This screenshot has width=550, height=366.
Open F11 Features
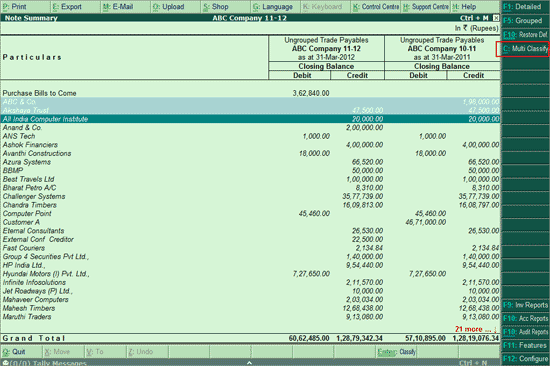tap(525, 345)
